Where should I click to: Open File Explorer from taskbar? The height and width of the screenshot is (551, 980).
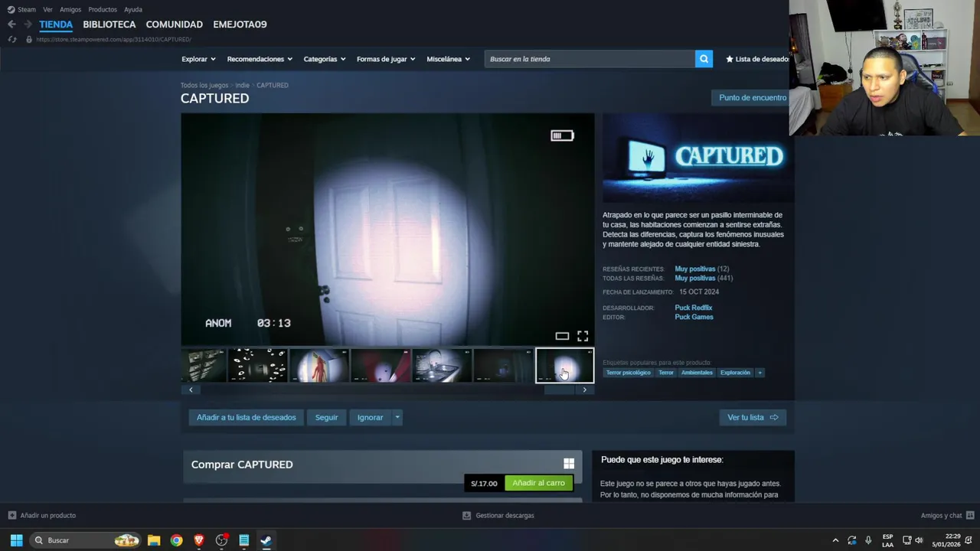pyautogui.click(x=154, y=540)
